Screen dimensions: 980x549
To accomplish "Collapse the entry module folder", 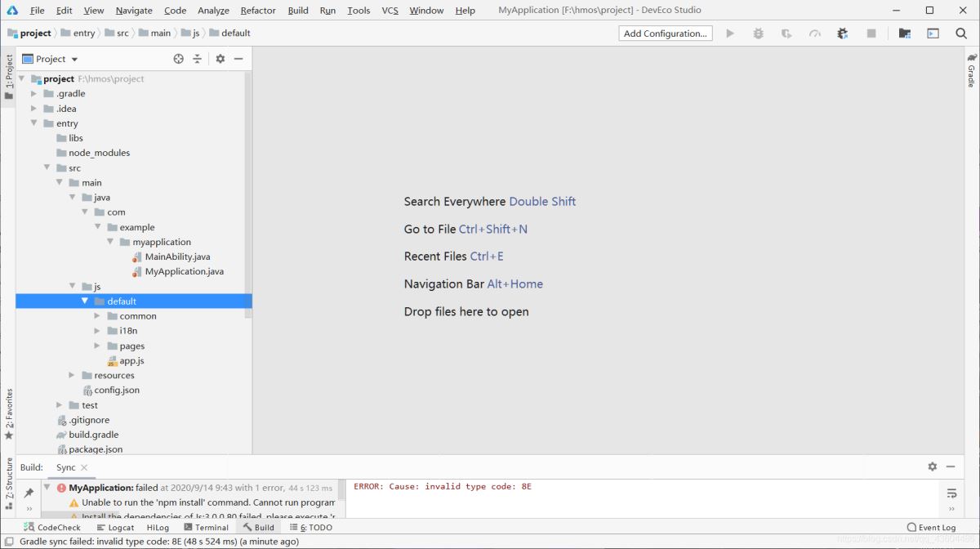I will 34,123.
